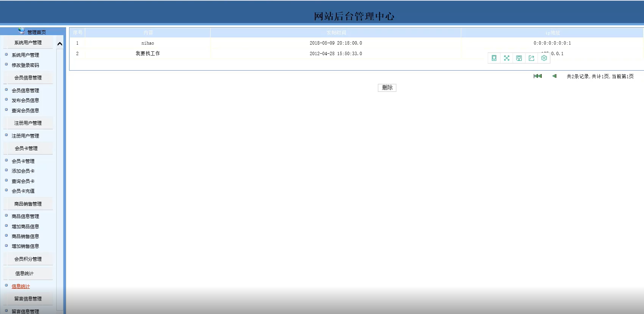Collapse the 系统用户管理 section header
This screenshot has height=314, width=644.
pyautogui.click(x=28, y=43)
